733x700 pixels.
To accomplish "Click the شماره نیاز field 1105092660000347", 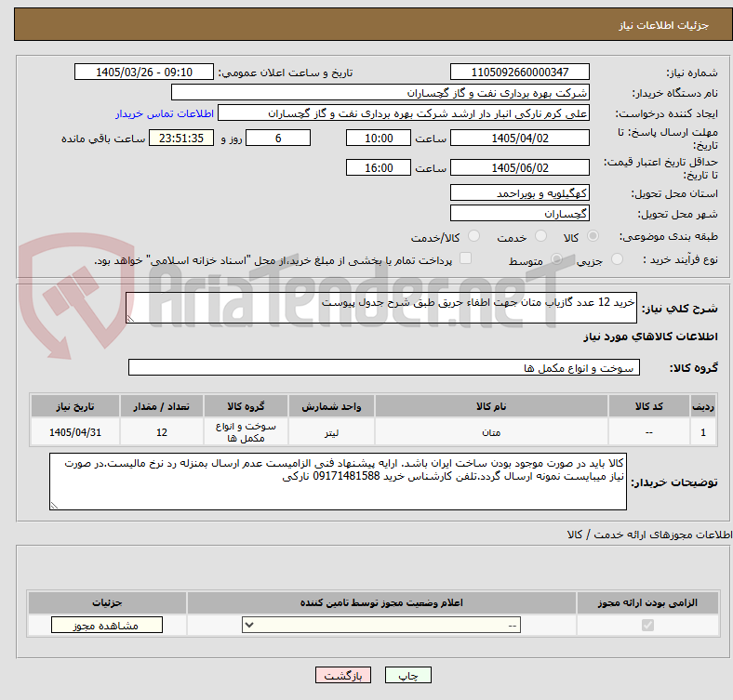I will pyautogui.click(x=519, y=72).
